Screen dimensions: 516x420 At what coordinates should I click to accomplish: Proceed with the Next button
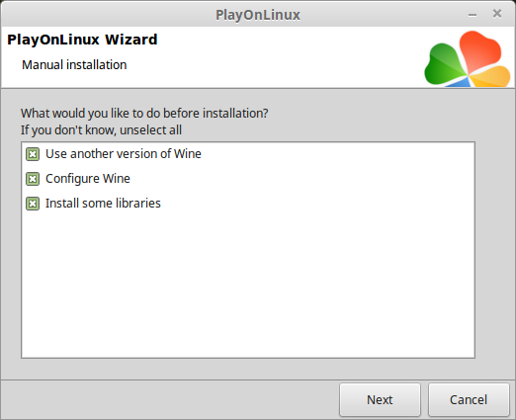(x=380, y=399)
